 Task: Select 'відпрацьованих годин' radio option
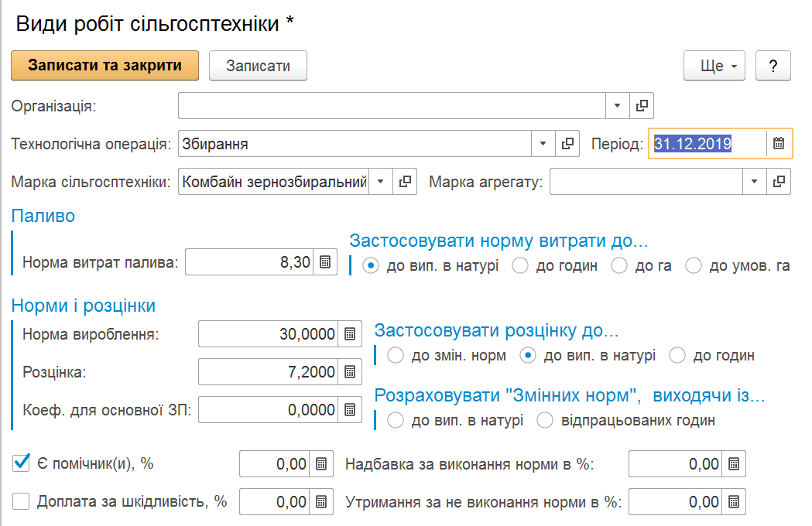coord(545,420)
